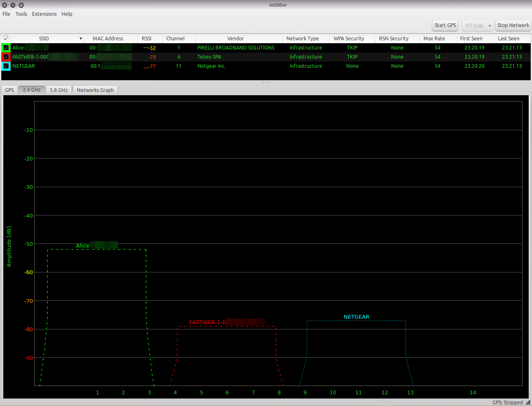Image resolution: width=532 pixels, height=406 pixels.
Task: Open the File menu
Action: [x=6, y=14]
